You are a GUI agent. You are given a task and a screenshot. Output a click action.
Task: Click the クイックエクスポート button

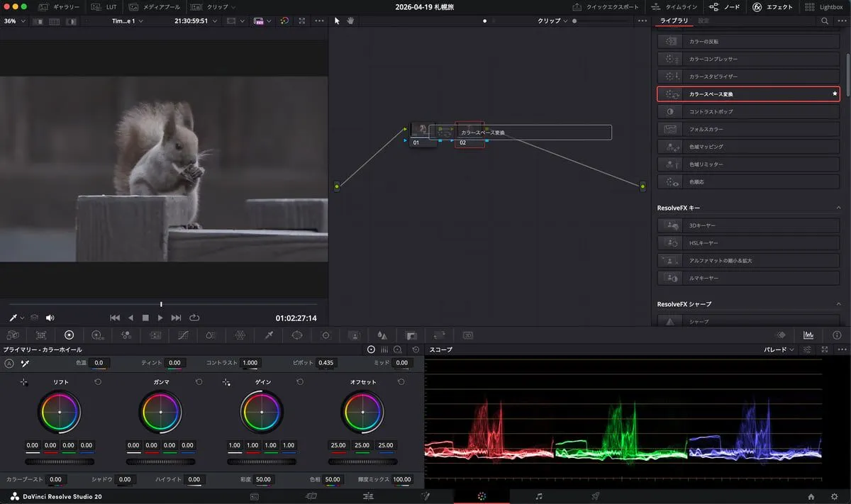606,6
